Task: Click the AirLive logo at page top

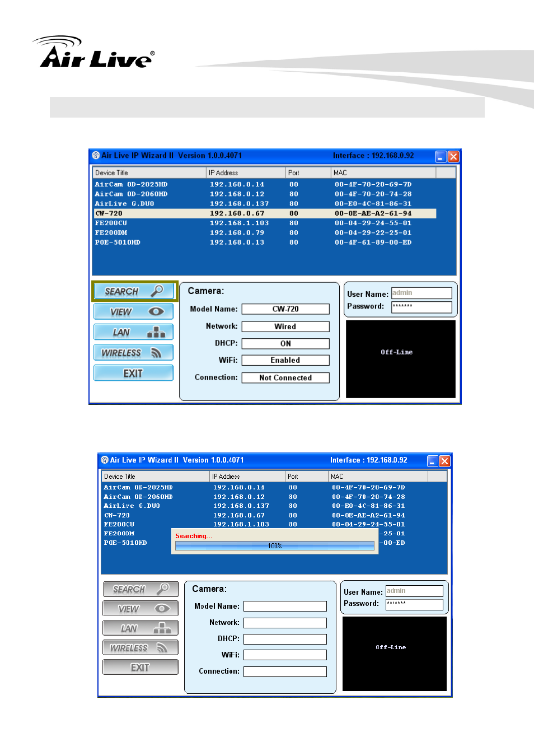Action: pos(94,52)
